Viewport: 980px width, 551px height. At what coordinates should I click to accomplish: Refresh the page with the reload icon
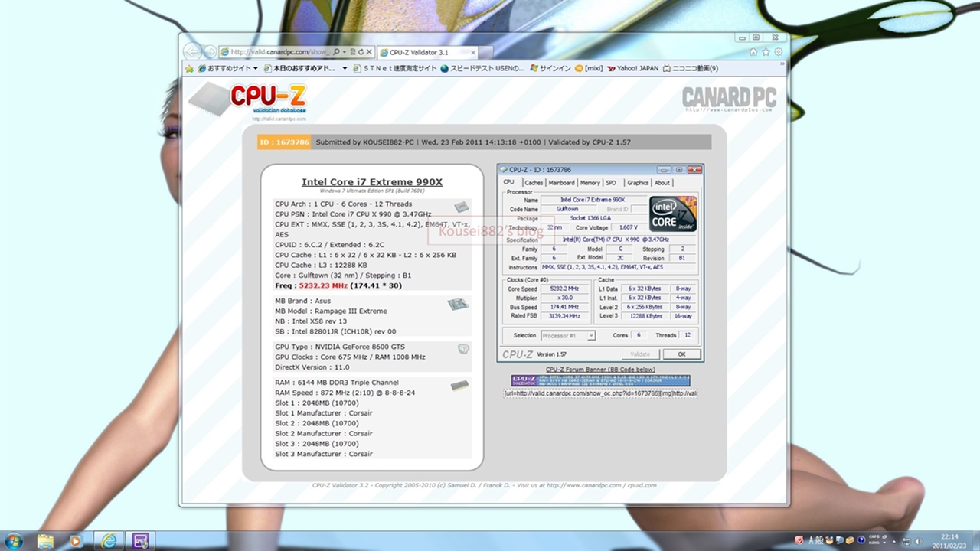361,52
